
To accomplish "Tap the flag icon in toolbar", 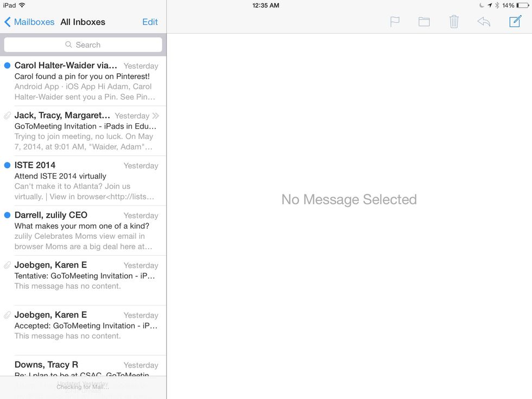I will 395,22.
